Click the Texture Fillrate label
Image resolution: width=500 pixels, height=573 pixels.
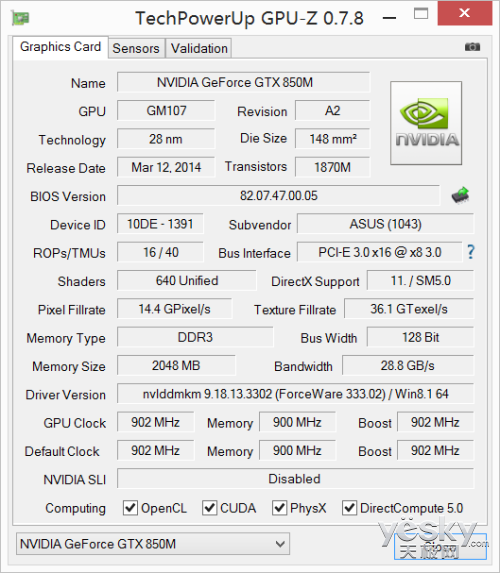(x=295, y=310)
